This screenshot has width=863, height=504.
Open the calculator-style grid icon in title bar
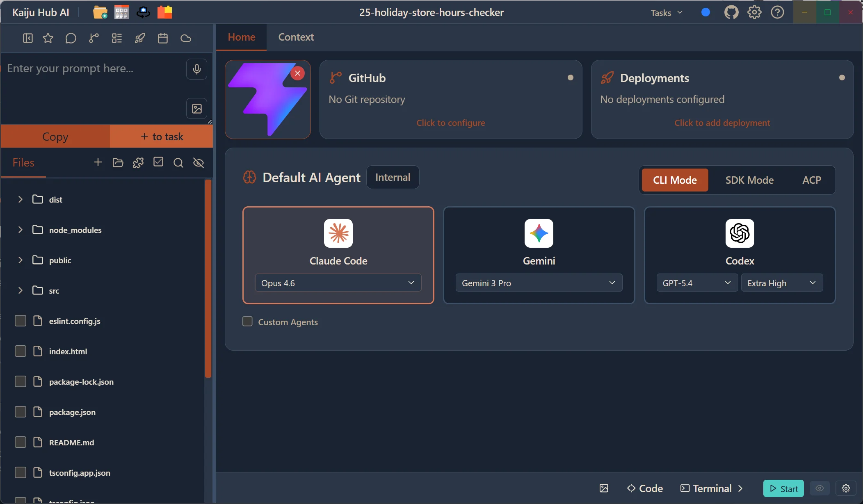point(121,12)
